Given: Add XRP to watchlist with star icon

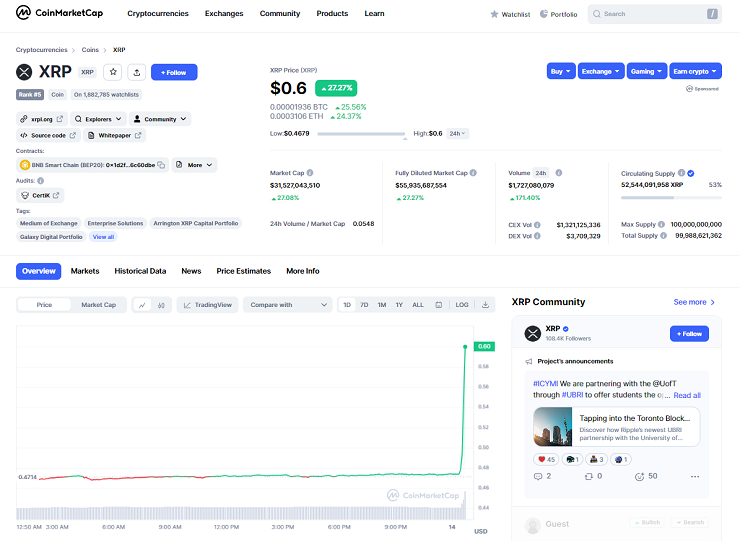Looking at the screenshot, I should point(113,72).
